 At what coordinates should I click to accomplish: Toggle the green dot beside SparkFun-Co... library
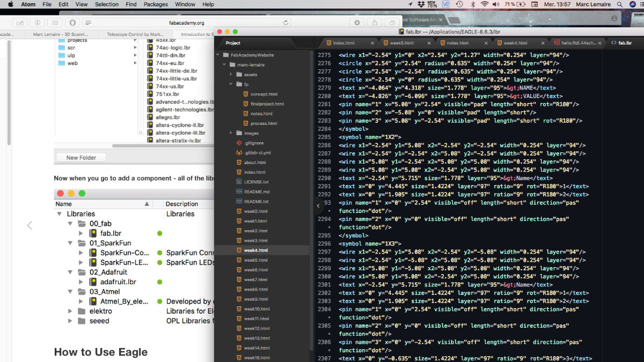click(159, 253)
